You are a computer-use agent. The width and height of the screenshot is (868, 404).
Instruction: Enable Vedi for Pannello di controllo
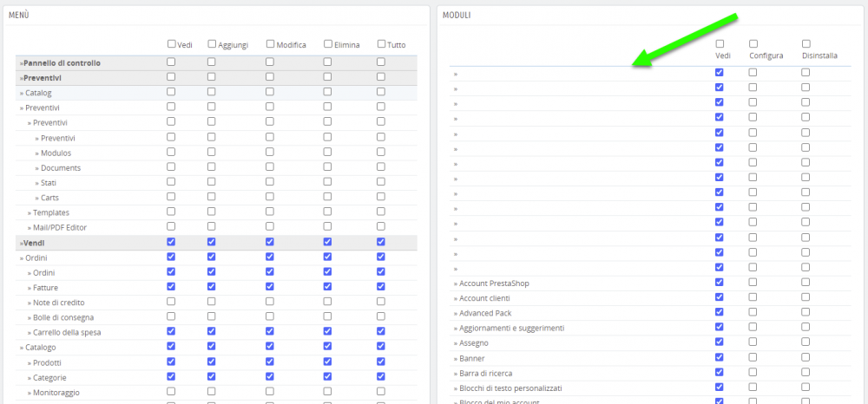(171, 62)
